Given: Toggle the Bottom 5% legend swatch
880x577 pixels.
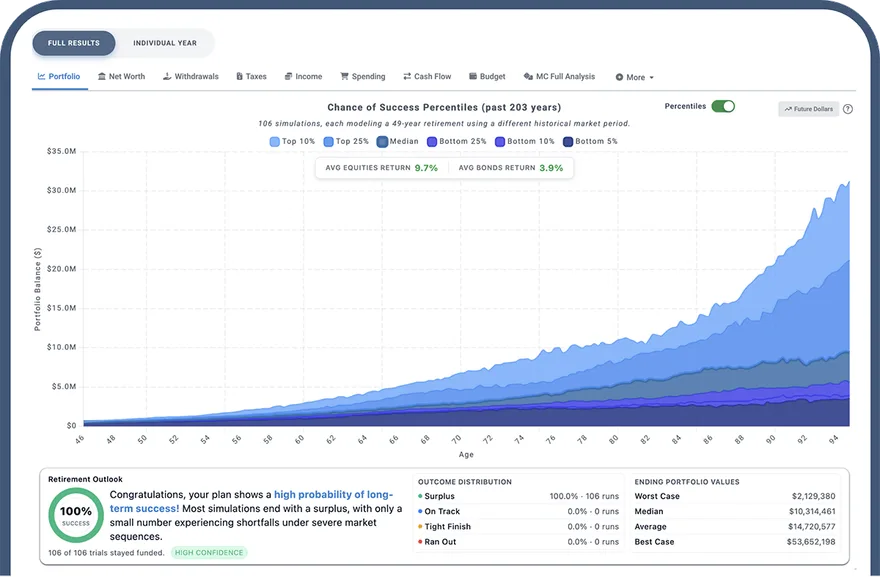Looking at the screenshot, I should tap(568, 141).
